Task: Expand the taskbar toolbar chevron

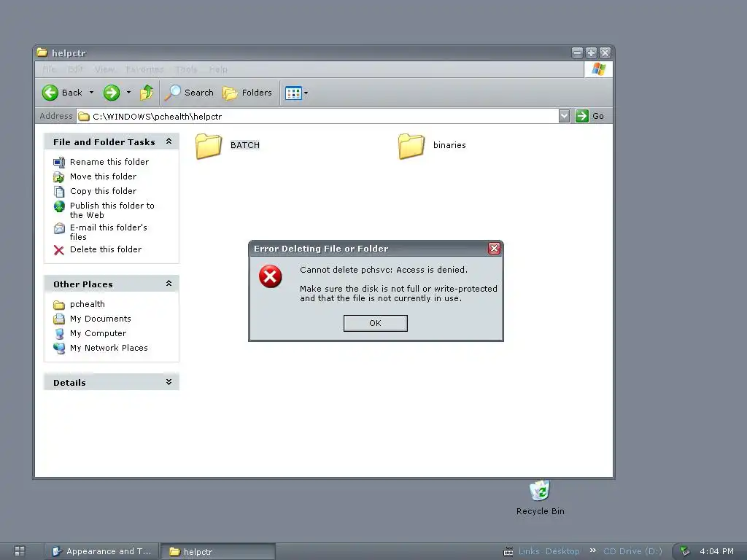Action: coord(592,551)
